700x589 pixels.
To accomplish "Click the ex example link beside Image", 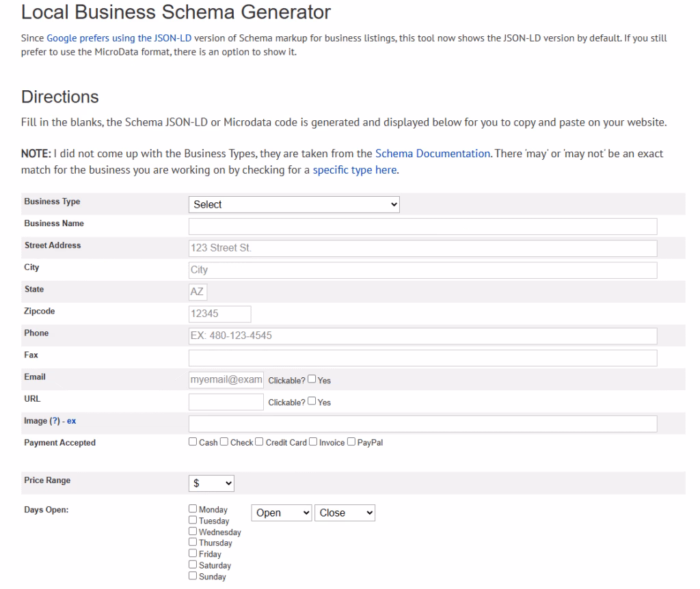I will tap(72, 420).
